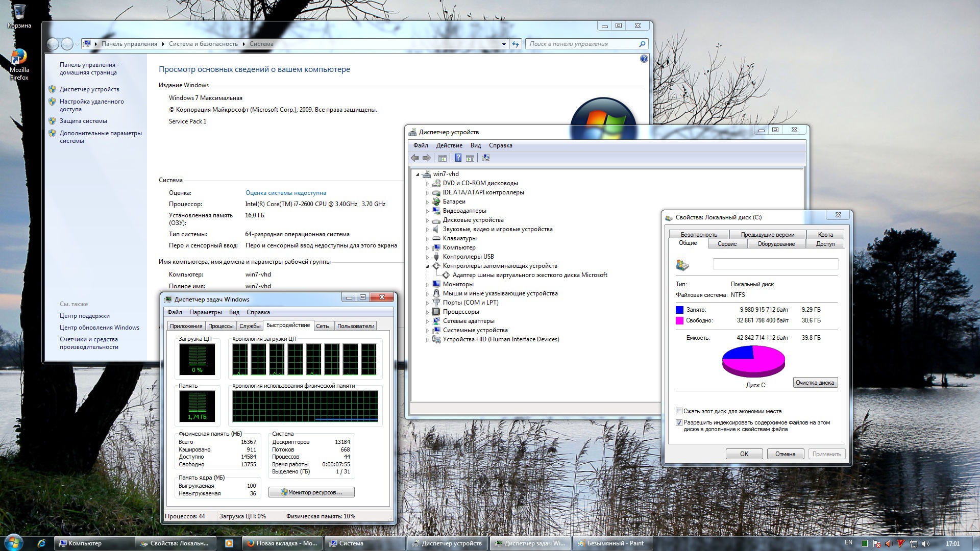Screen dimensions: 980x551
Task: Click the Оценка системы недоступна link
Action: tap(285, 193)
